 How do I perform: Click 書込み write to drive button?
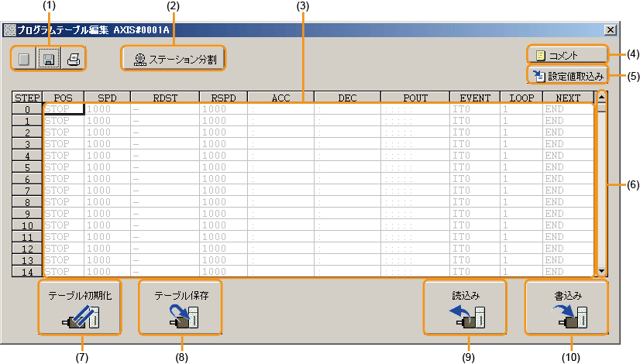pyautogui.click(x=567, y=307)
